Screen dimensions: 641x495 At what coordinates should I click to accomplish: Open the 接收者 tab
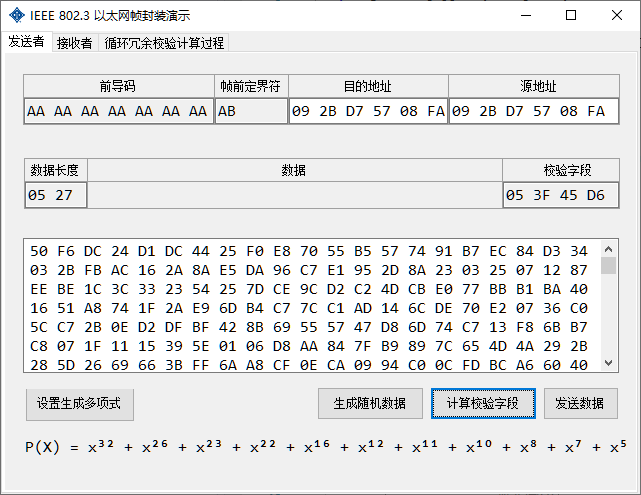pyautogui.click(x=75, y=43)
